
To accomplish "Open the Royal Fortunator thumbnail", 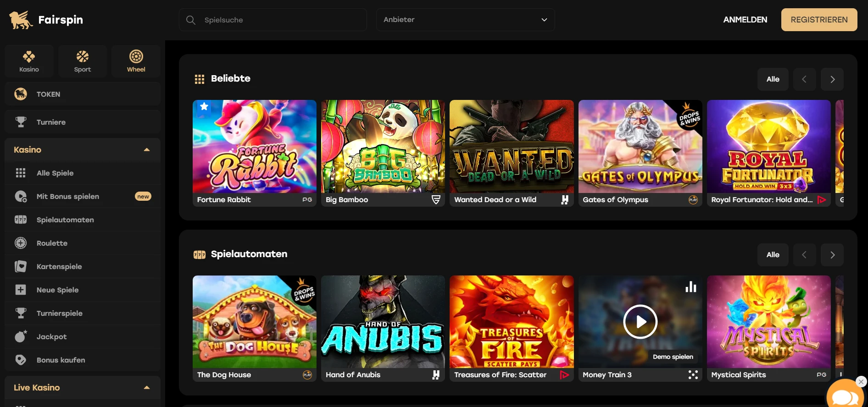I will (768, 146).
